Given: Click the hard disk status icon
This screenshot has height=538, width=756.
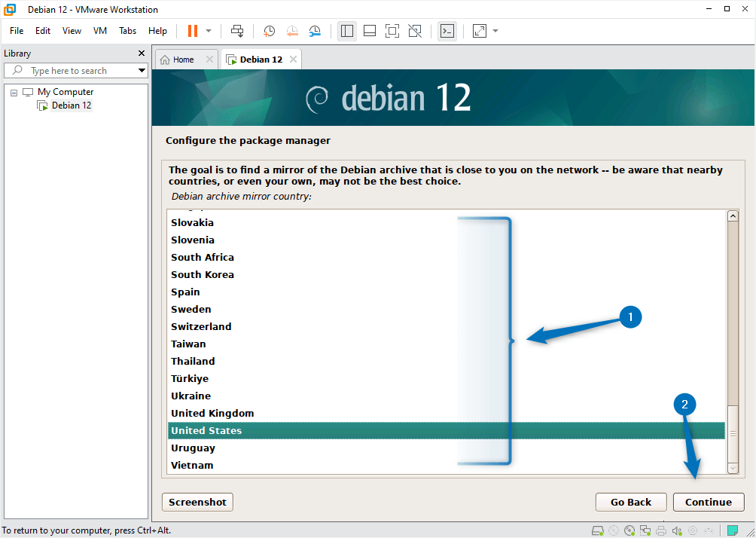Looking at the screenshot, I should click(x=597, y=530).
